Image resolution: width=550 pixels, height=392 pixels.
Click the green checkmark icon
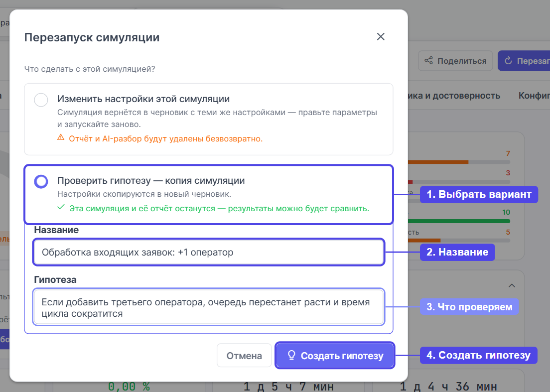click(x=61, y=207)
